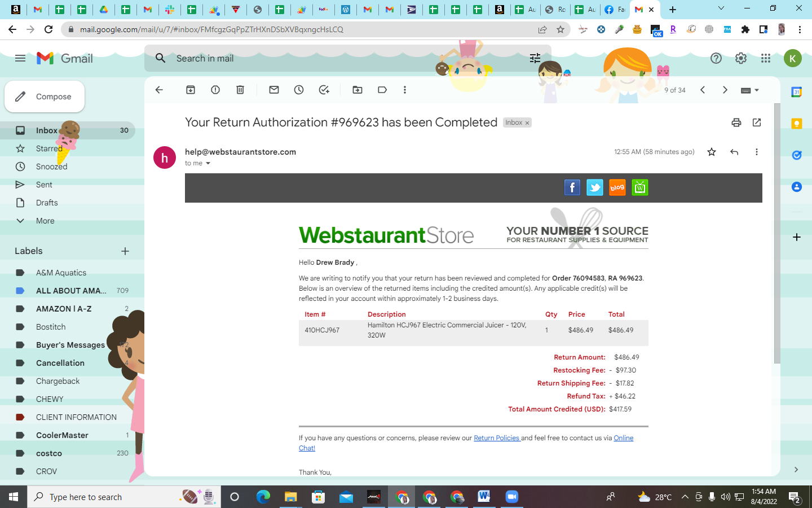Toggle the main menu hamburger

coord(20,58)
